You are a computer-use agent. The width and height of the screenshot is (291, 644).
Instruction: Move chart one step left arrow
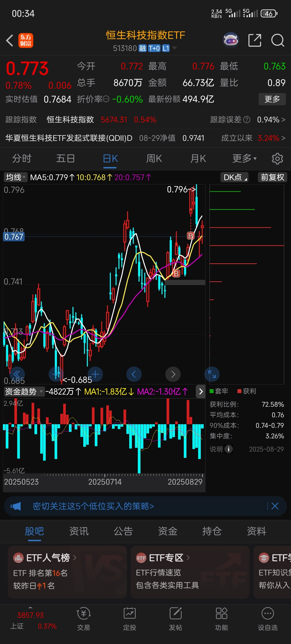[134, 374]
